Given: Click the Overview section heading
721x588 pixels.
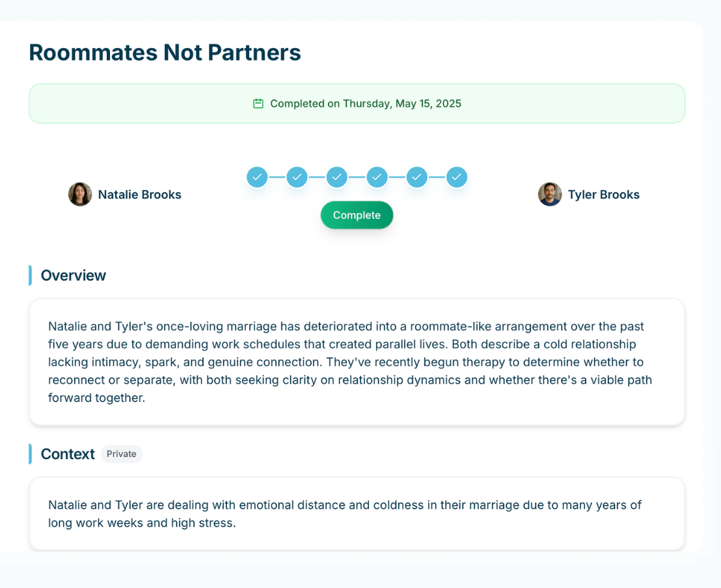Looking at the screenshot, I should [x=74, y=275].
